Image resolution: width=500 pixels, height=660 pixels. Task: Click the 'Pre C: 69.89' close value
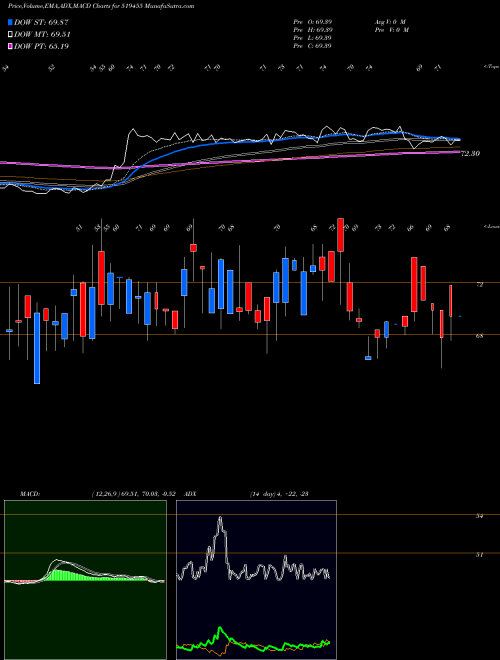[313, 46]
